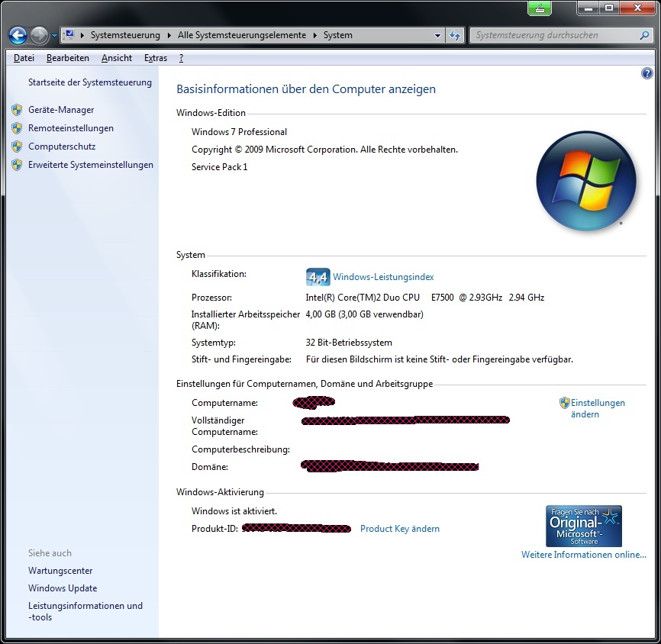The image size is (661, 644).
Task: Select Systemsteuerung in the address breadcrumb
Action: tap(125, 35)
